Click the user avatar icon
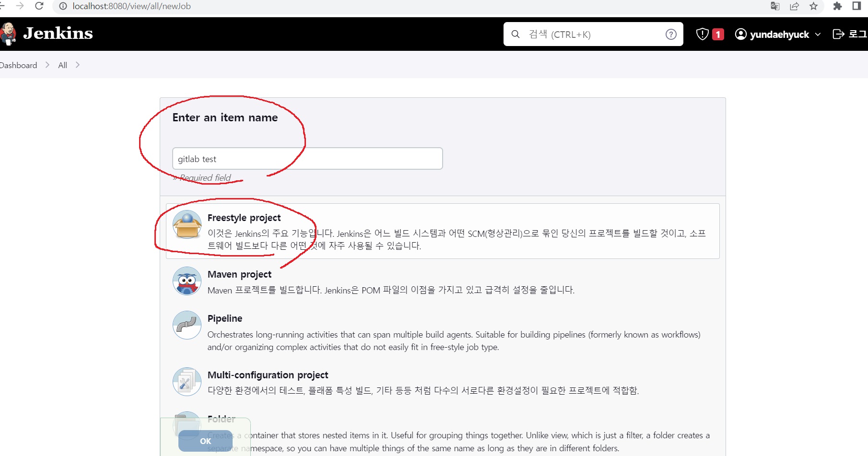The height and width of the screenshot is (456, 868). coord(740,34)
